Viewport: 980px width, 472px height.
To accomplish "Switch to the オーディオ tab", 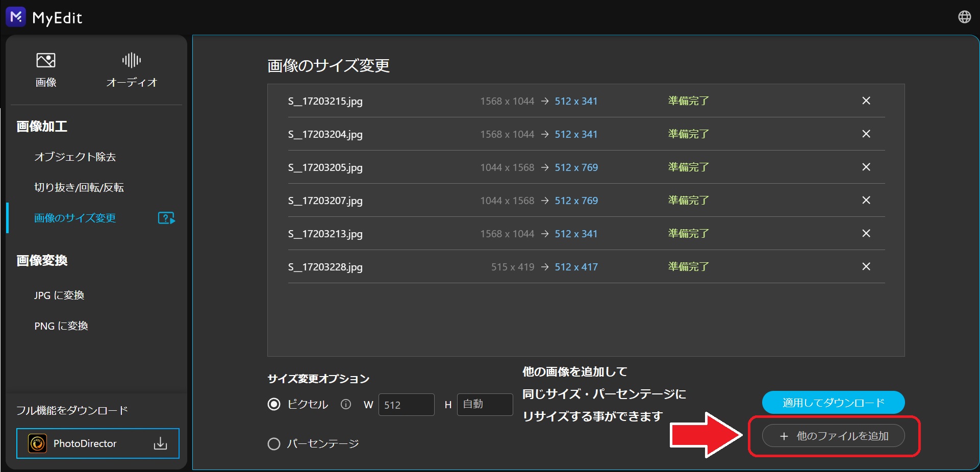I will click(x=132, y=70).
